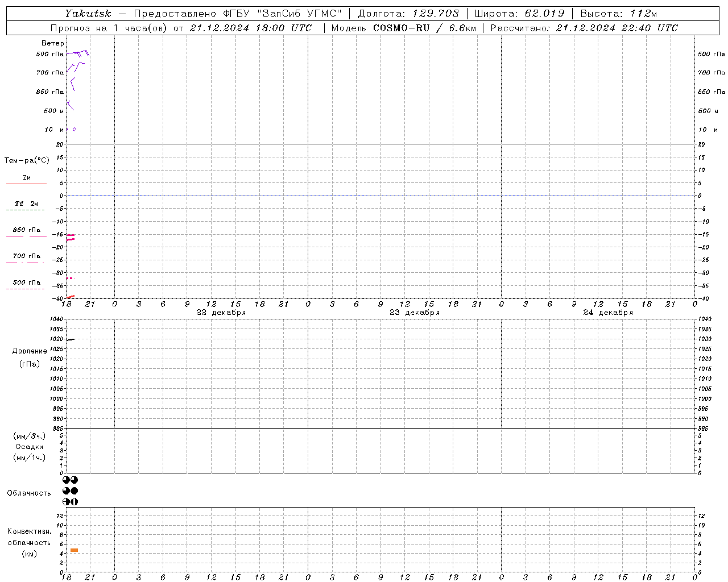Select the forecast start '21.12.2024 18:00 UTC'
This screenshot has height=582, width=728.
[251, 28]
